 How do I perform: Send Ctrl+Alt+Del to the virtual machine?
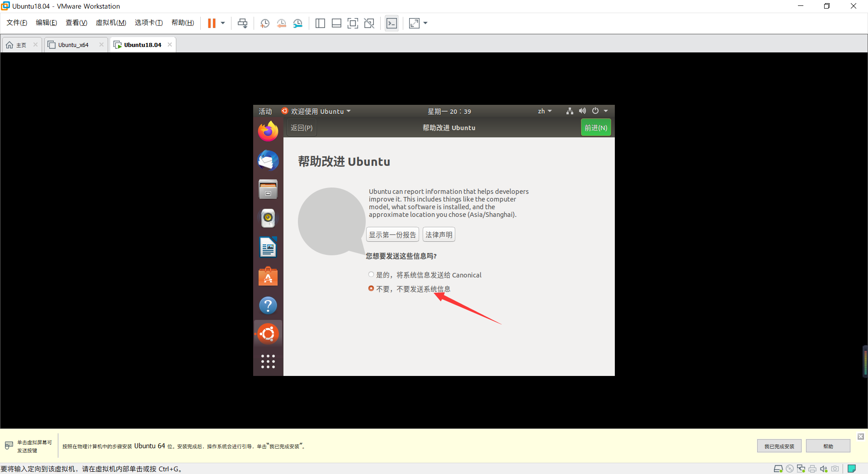tap(243, 23)
